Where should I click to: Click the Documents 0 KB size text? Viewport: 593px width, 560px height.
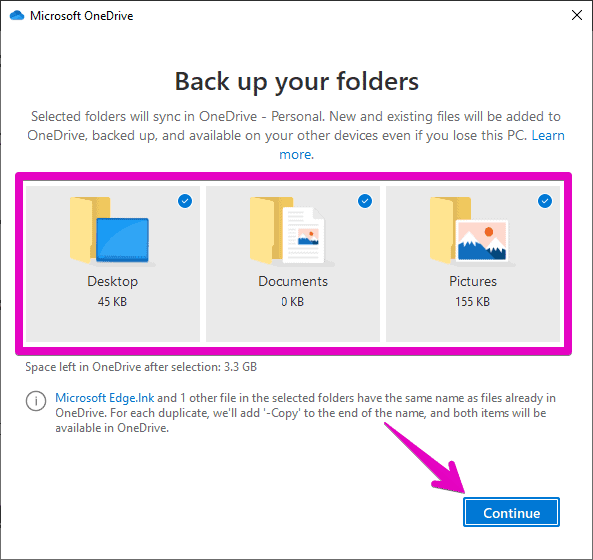(x=292, y=301)
